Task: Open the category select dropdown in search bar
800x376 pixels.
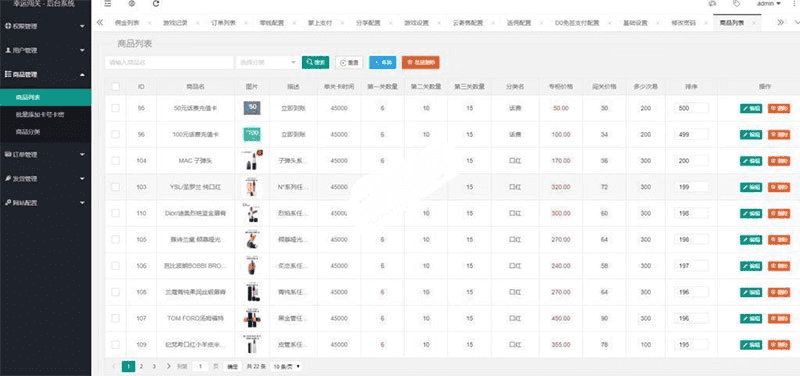Action: pyautogui.click(x=266, y=62)
